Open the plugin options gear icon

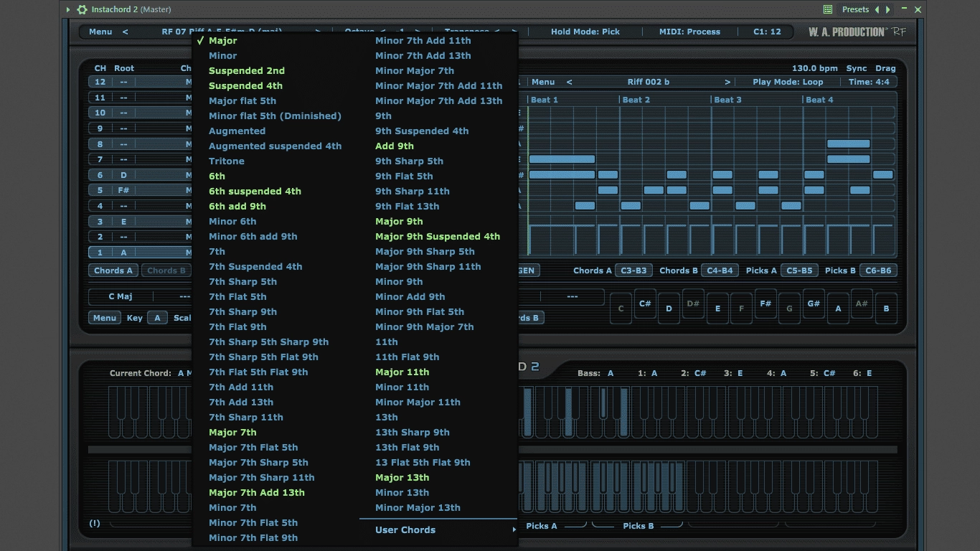82,9
